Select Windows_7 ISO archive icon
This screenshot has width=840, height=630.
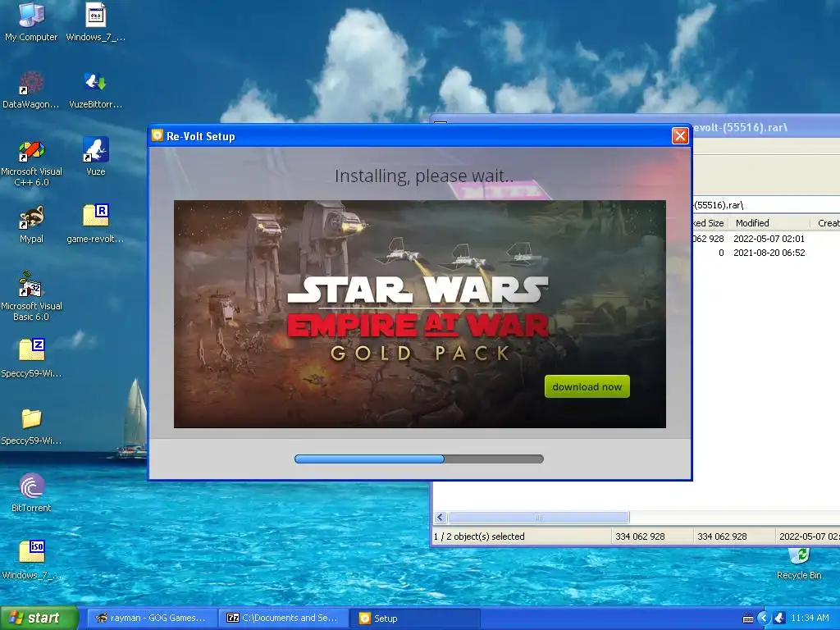tap(31, 559)
